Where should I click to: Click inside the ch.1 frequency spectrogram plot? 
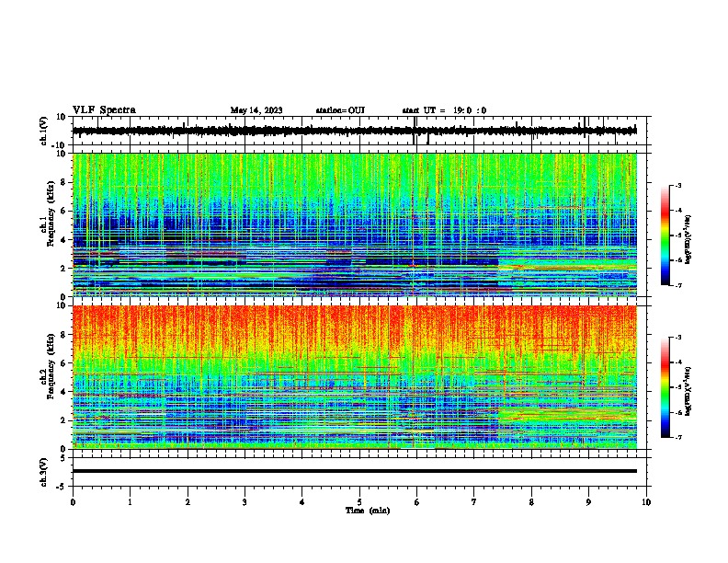coord(355,224)
